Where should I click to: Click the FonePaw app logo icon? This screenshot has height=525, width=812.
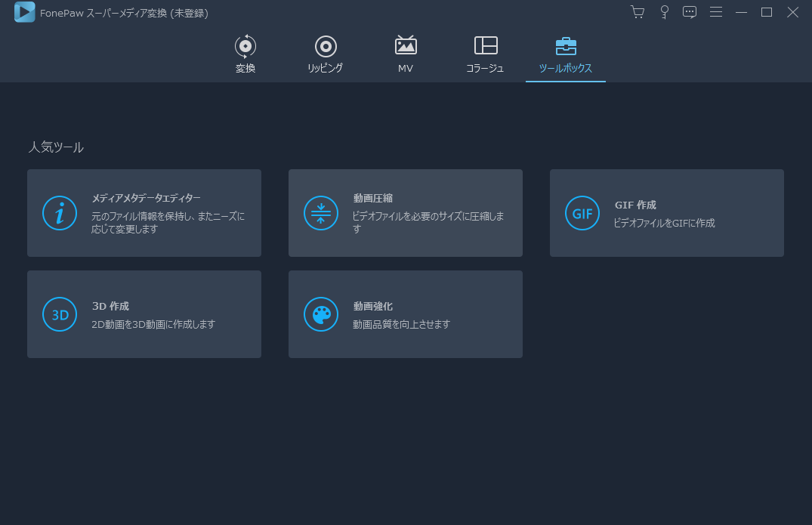pos(24,12)
